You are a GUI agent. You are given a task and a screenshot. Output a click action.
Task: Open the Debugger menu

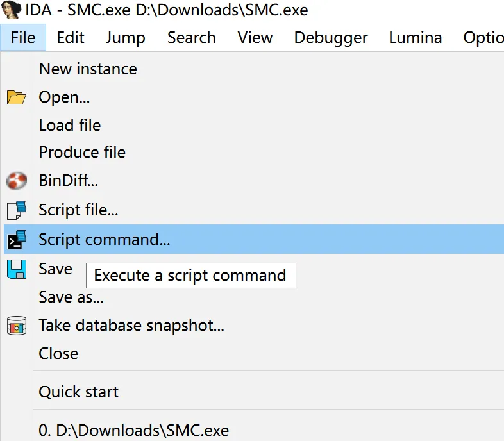331,37
